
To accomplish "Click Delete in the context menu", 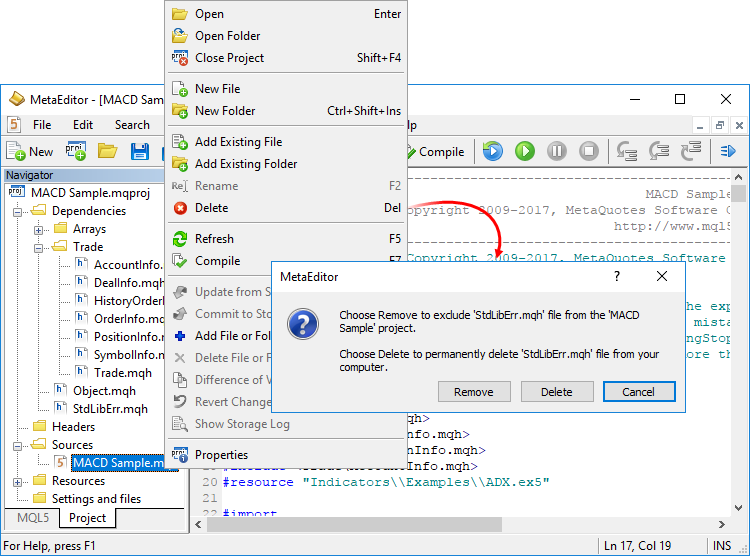I will tap(286, 208).
